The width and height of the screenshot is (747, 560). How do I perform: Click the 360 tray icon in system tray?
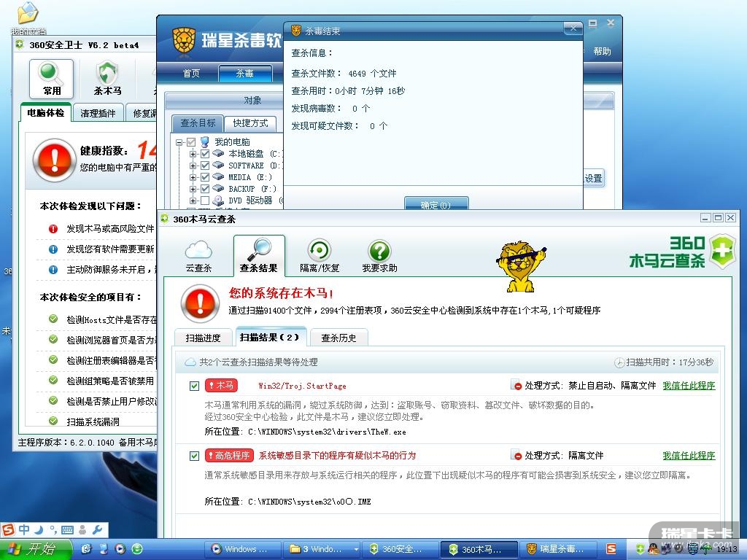[x=640, y=549]
